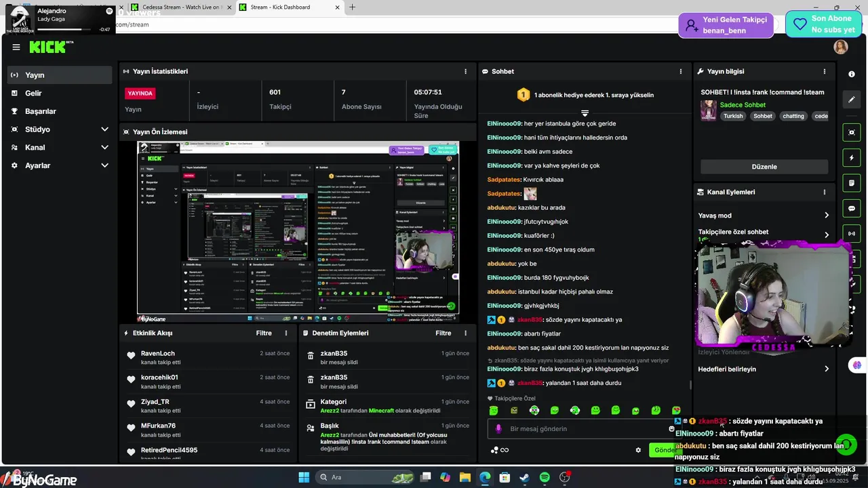Click the chatting tag
This screenshot has width=868, height=488.
point(793,116)
